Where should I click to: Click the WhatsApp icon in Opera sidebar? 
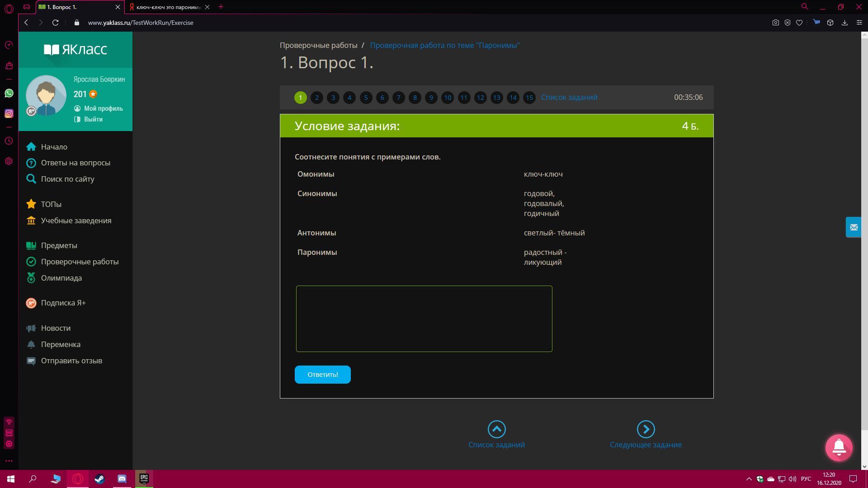click(9, 93)
